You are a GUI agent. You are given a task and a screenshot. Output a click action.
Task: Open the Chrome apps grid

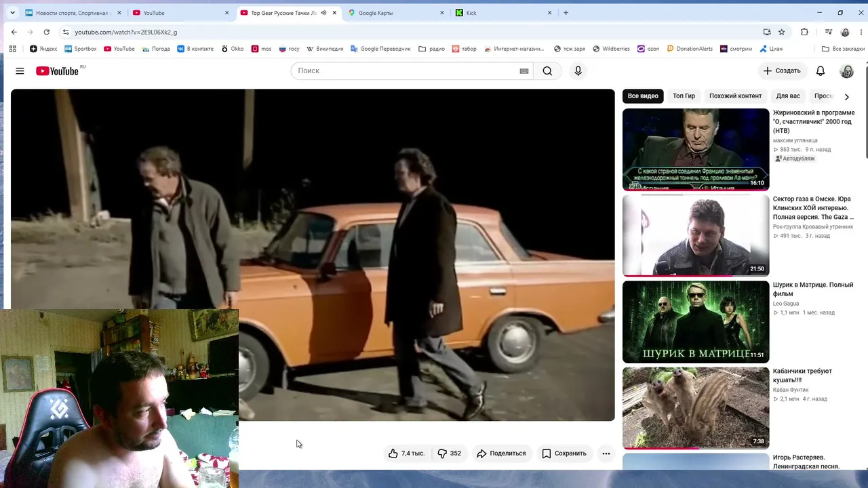pyautogui.click(x=12, y=49)
